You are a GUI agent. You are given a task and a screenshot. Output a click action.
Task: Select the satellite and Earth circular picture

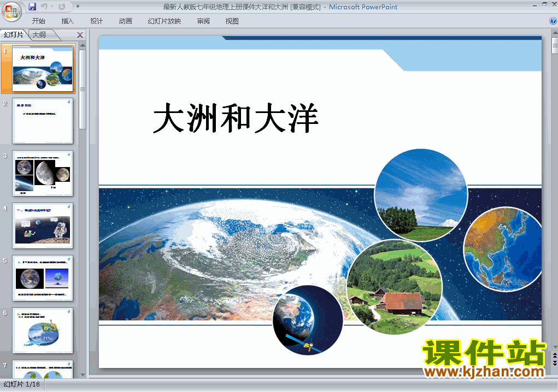[308, 320]
